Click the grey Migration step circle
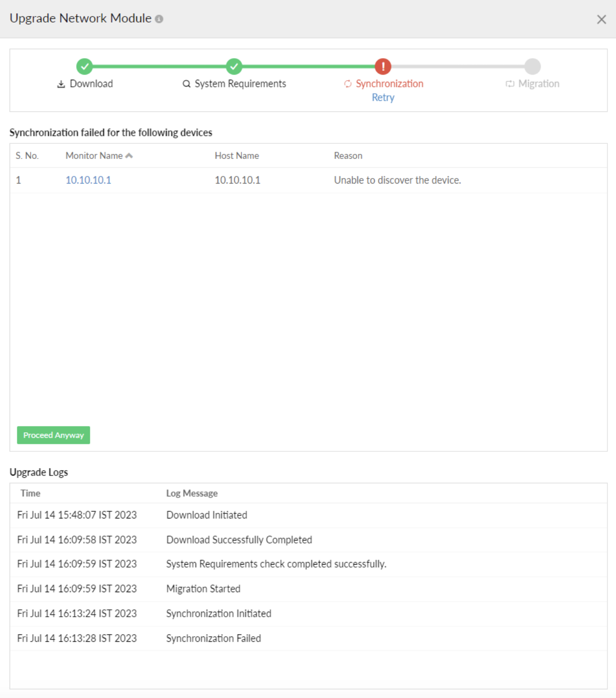616x698 pixels. point(532,66)
